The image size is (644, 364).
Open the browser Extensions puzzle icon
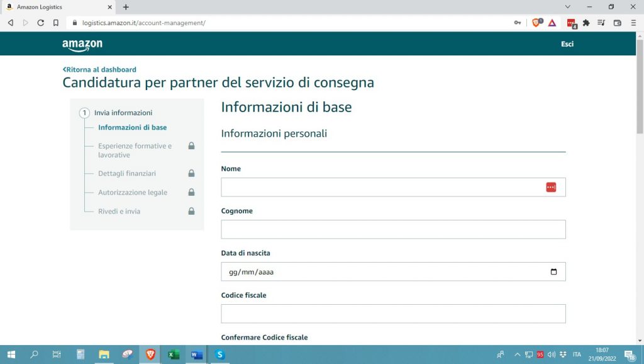586,22
